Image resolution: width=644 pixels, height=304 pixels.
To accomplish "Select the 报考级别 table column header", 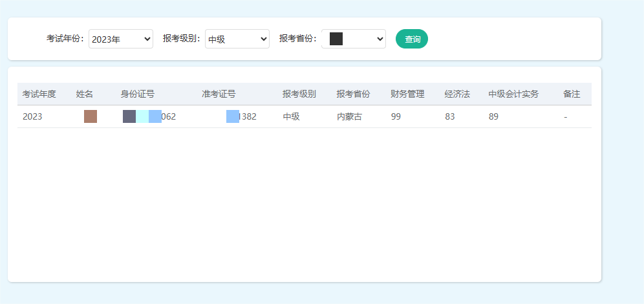I will (x=299, y=94).
